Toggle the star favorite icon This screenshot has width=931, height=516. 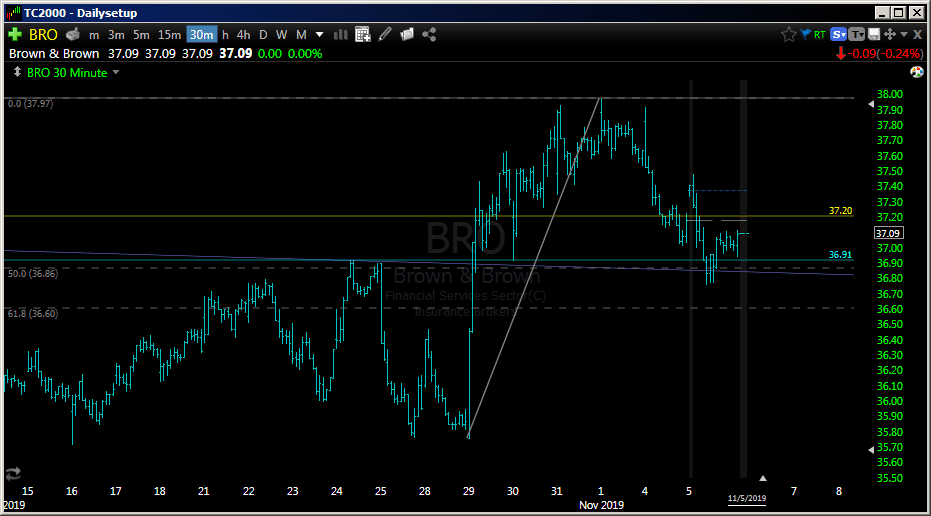click(x=788, y=34)
